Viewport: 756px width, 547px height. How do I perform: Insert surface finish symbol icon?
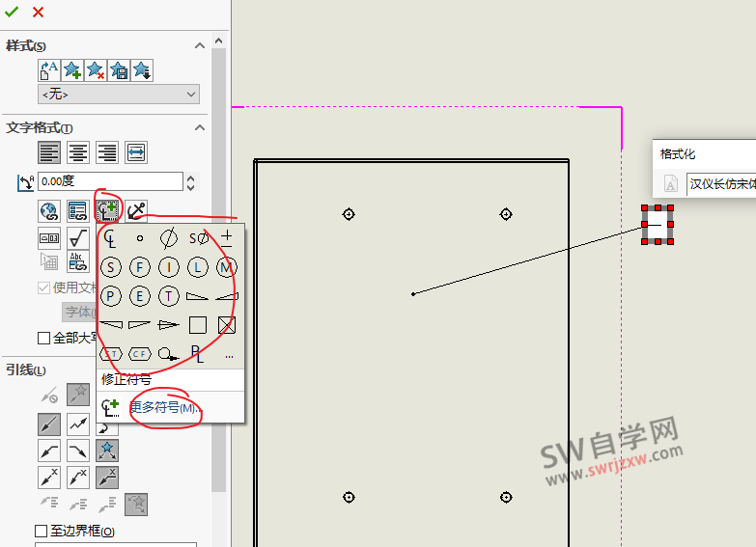(x=78, y=238)
